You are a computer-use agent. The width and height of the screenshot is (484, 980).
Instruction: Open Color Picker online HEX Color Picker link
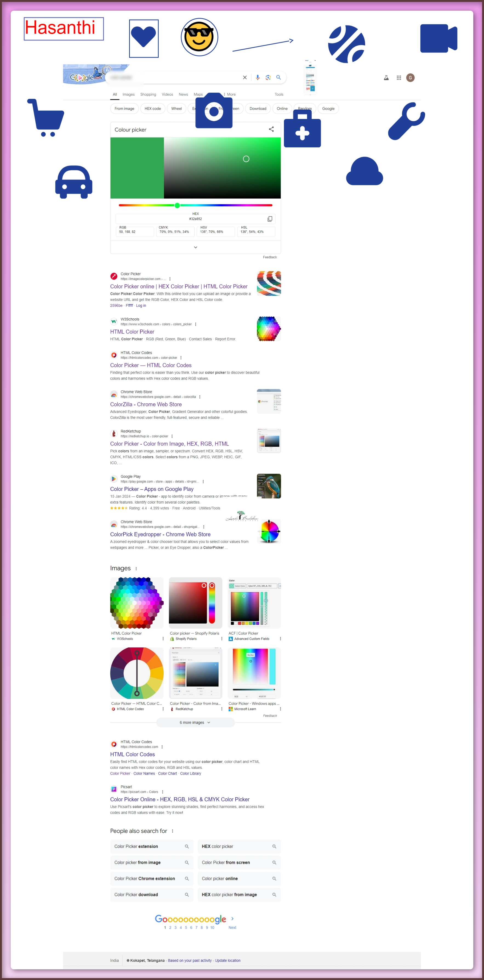[x=179, y=287]
